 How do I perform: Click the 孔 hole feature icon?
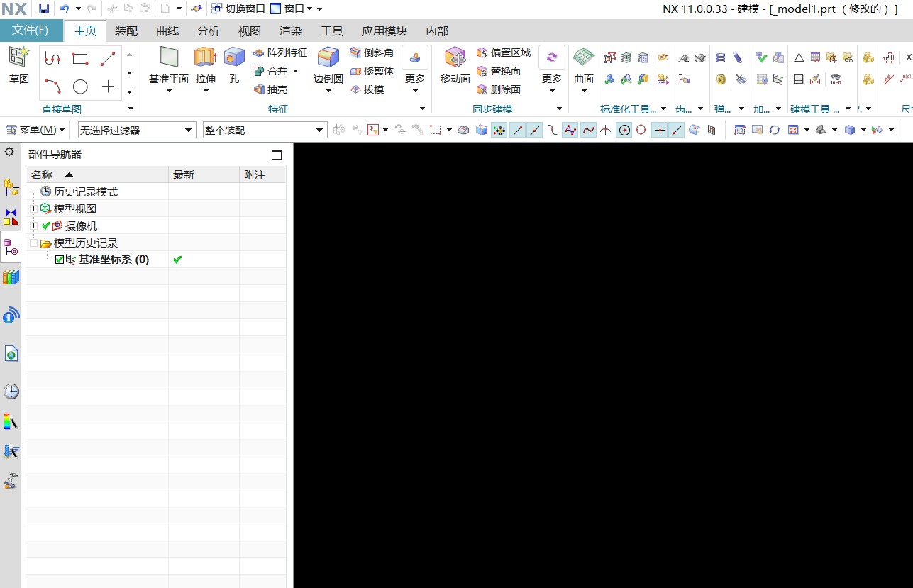click(234, 57)
